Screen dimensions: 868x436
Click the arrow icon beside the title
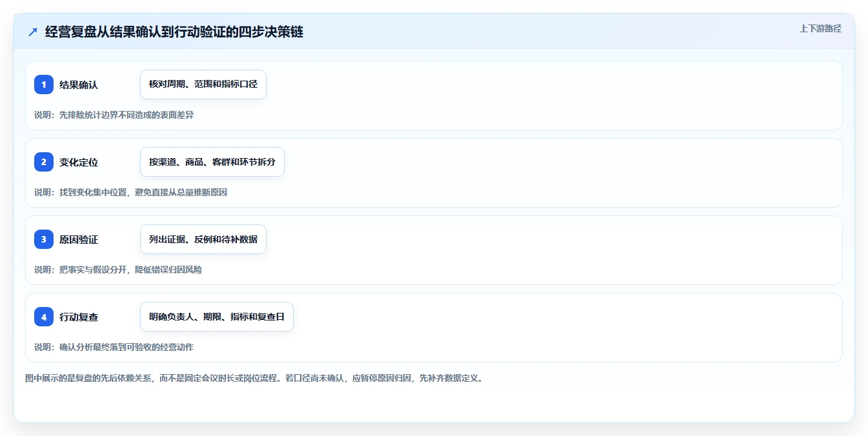33,32
